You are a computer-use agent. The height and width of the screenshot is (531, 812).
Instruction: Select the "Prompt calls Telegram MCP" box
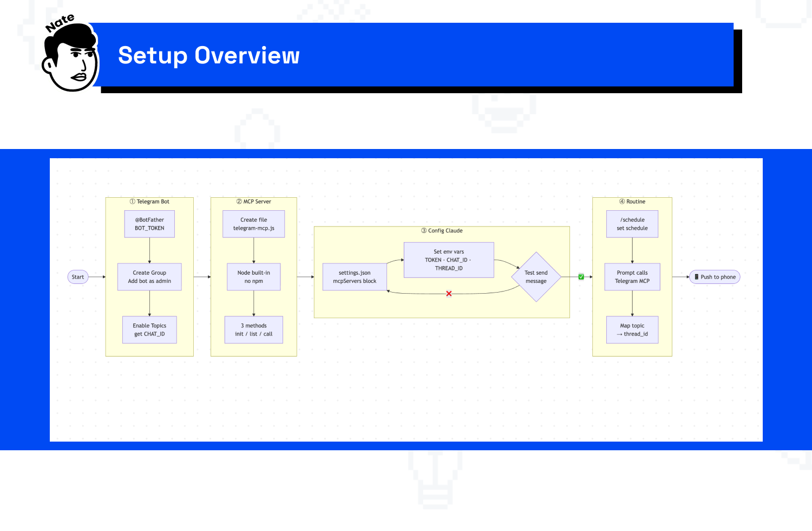click(x=632, y=277)
